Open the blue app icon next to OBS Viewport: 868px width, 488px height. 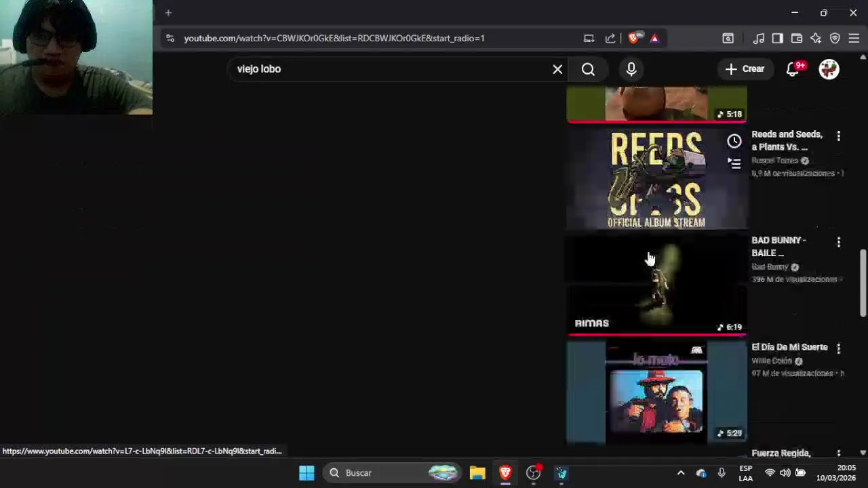pyautogui.click(x=561, y=473)
